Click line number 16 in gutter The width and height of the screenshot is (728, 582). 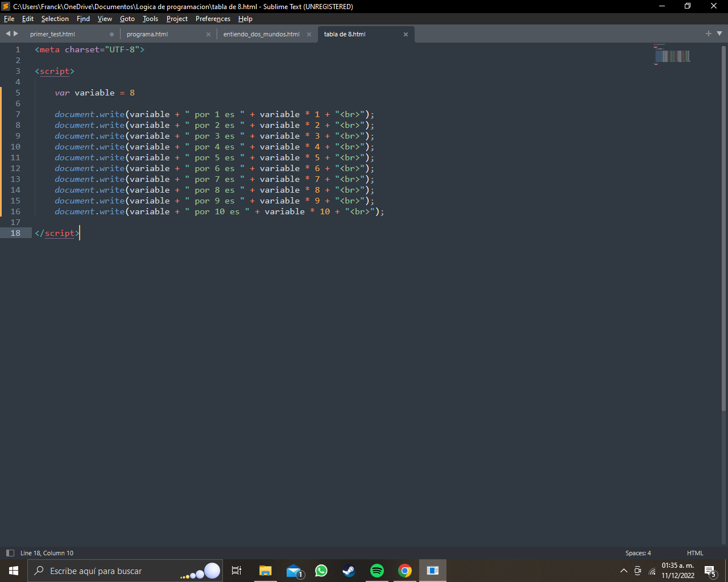15,211
